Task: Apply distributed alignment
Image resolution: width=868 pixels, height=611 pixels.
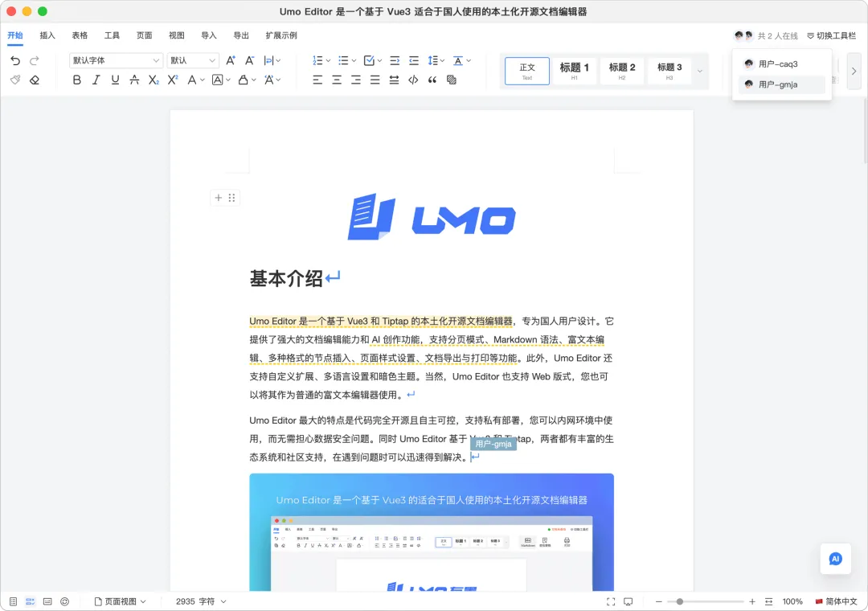Action: [394, 80]
